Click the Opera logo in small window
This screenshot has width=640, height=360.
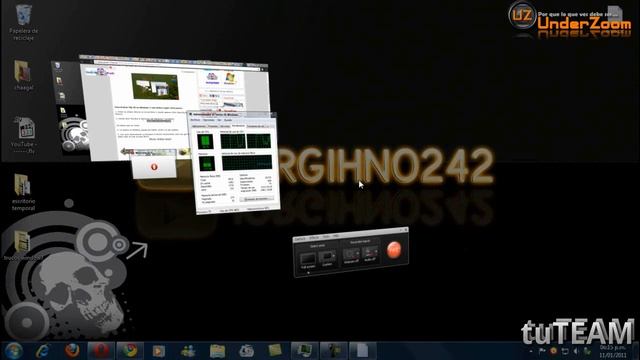[154, 167]
